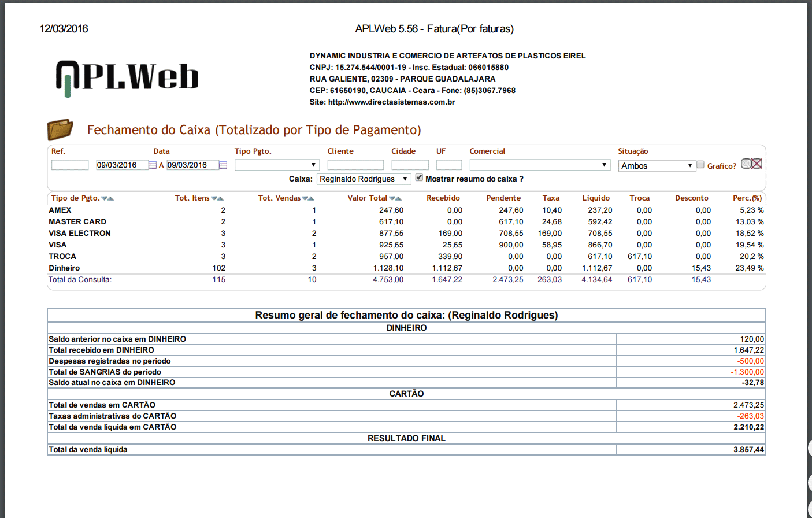This screenshot has width=812, height=518.
Task: Click the Dinheiro percentage 23,49 %
Action: tap(750, 268)
